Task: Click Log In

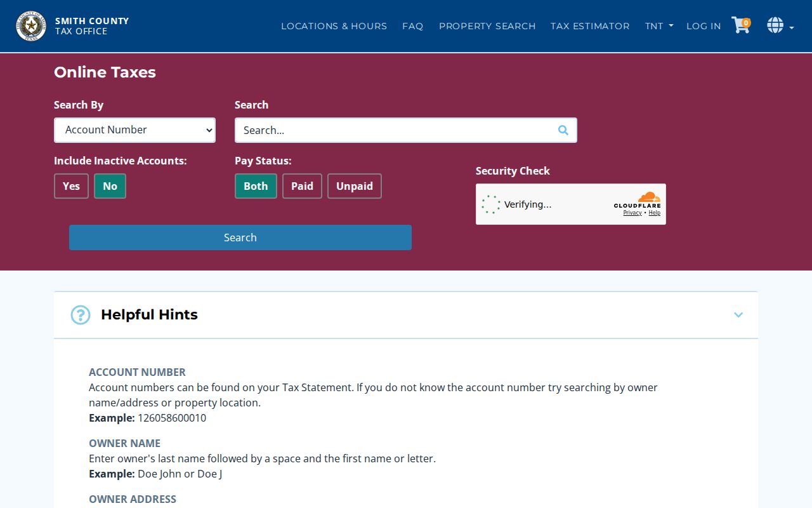Action: pyautogui.click(x=704, y=26)
